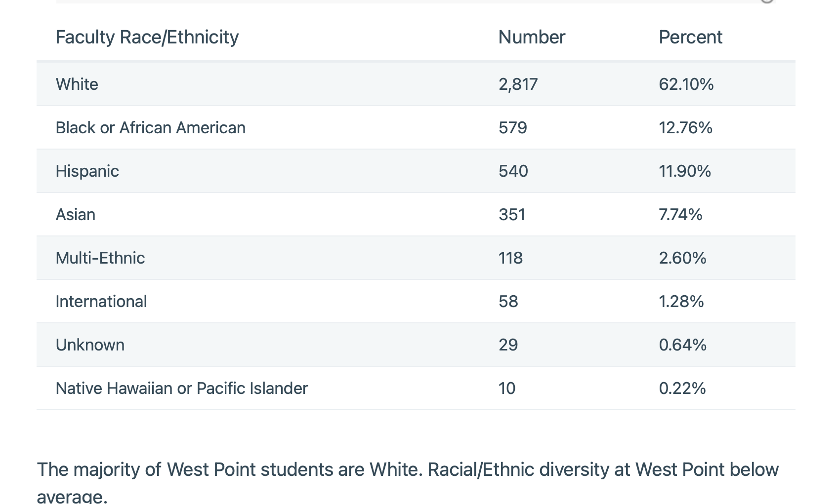Screen dimensions: 838x504
Task: Click the 11.90% percent value
Action: (684, 171)
